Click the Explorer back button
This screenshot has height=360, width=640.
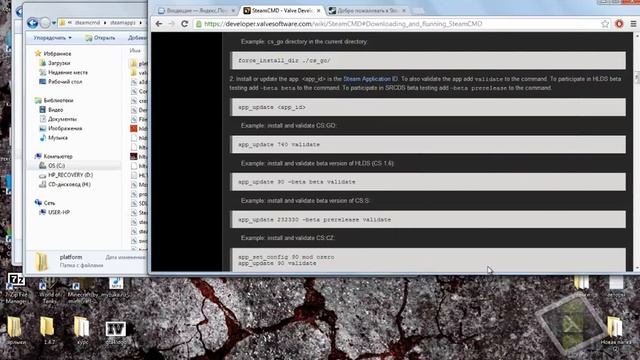(33, 23)
